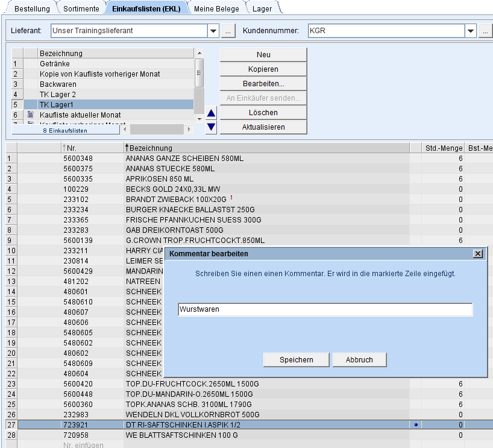This screenshot has width=493, height=448.
Task: Click the blue move-down arrow icon
Action: 211,127
